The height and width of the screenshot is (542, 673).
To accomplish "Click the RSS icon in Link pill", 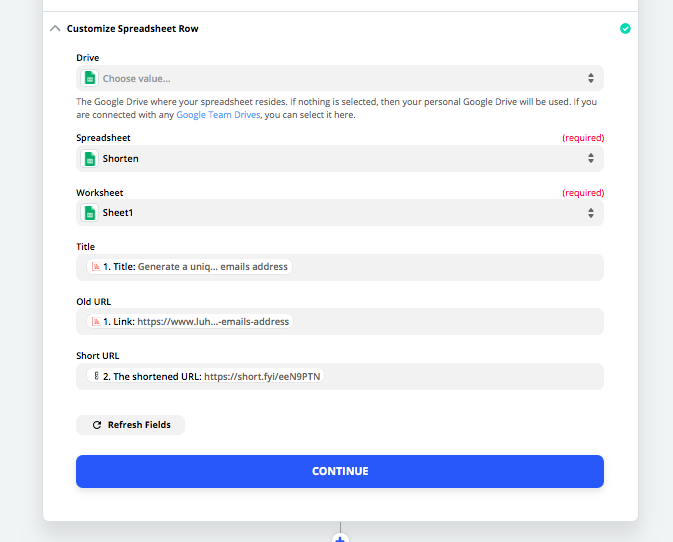I will 96,321.
